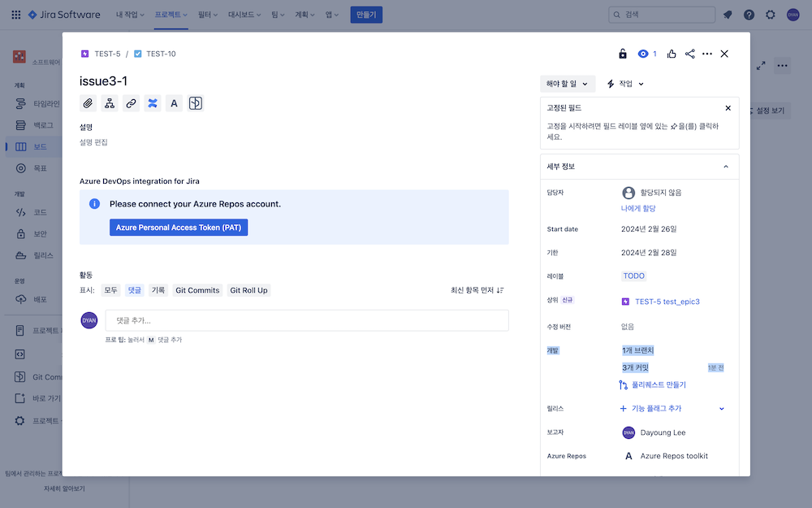This screenshot has height=508, width=812.
Task: Click the 만들기 create button
Action: coord(366,15)
